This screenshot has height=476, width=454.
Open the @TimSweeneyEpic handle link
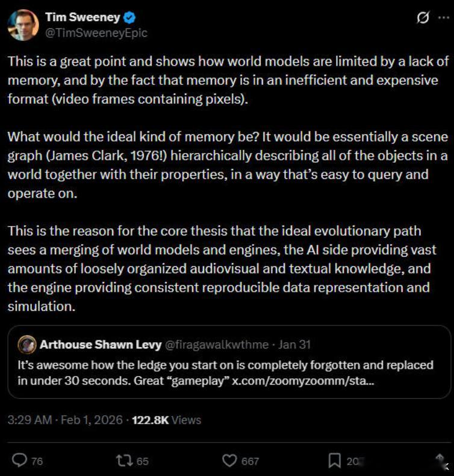[96, 33]
